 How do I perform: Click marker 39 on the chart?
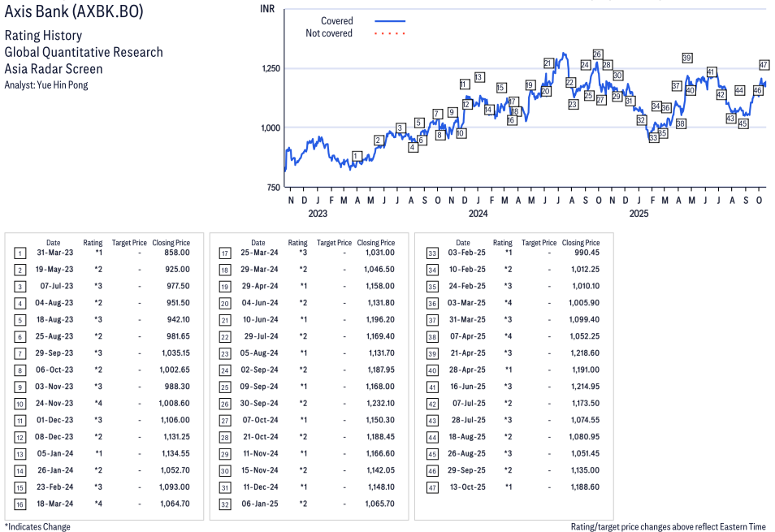[x=687, y=58]
